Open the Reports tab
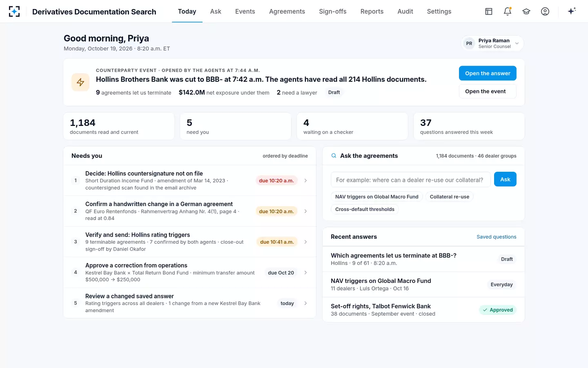Viewport: 588px width, 368px height. [x=372, y=11]
